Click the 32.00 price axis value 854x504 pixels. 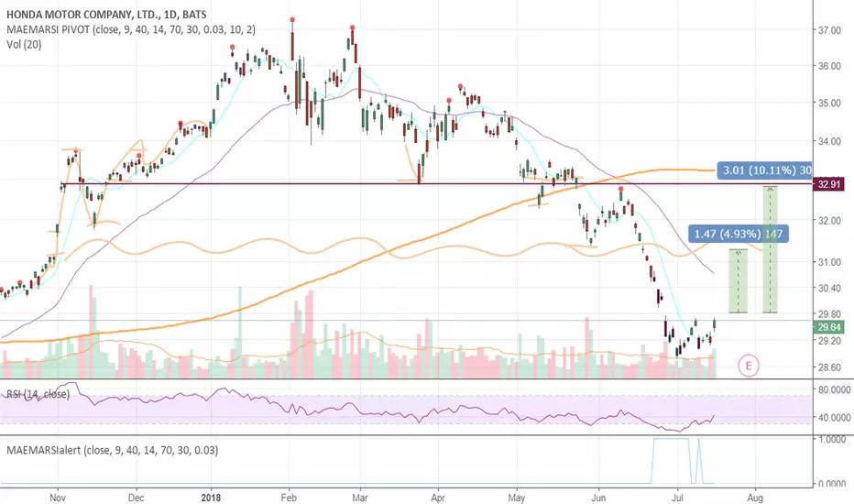830,221
